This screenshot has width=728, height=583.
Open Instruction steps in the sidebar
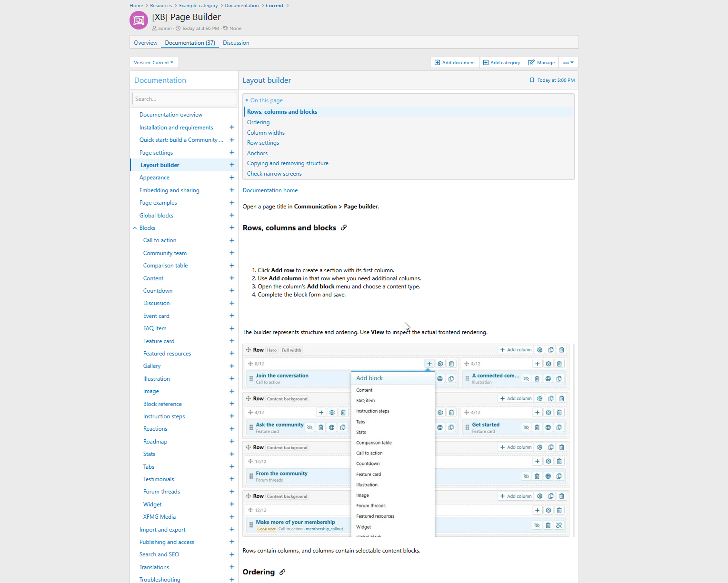(164, 416)
